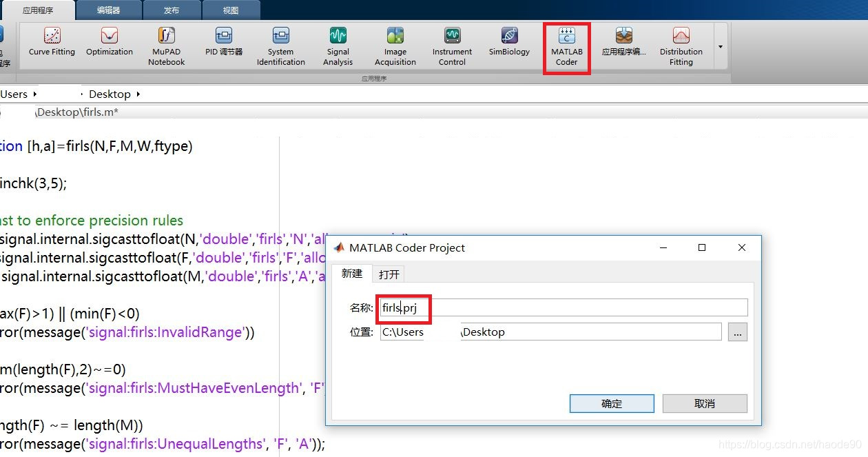Launch MATLAB Coder app
Screen dimensions: 868x457
pyautogui.click(x=567, y=47)
